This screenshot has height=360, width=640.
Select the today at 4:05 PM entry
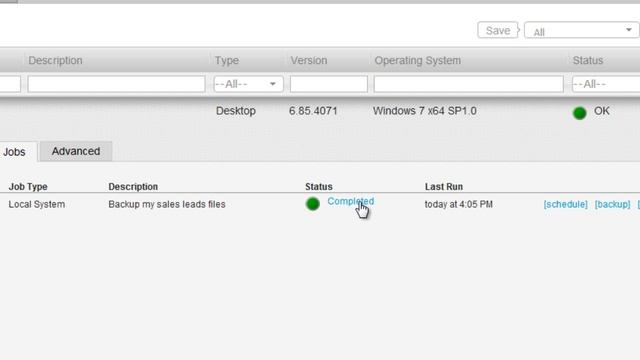[x=458, y=204]
